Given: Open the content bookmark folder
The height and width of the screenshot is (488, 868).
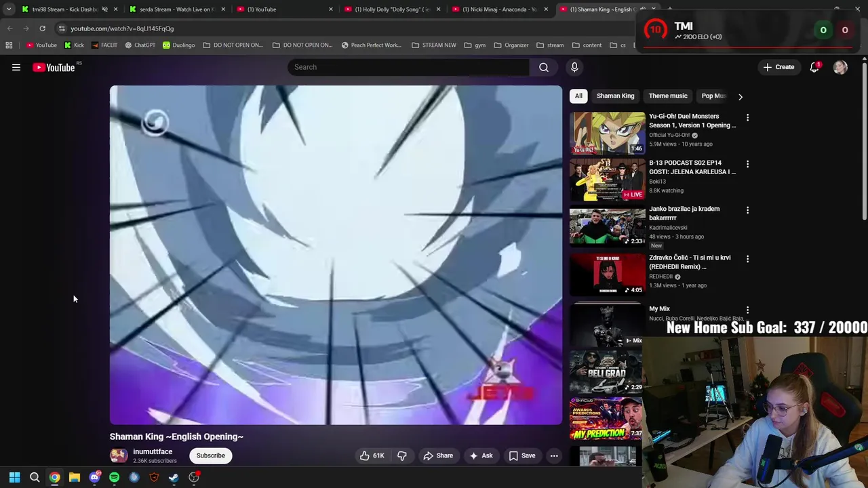Looking at the screenshot, I should coord(587,45).
